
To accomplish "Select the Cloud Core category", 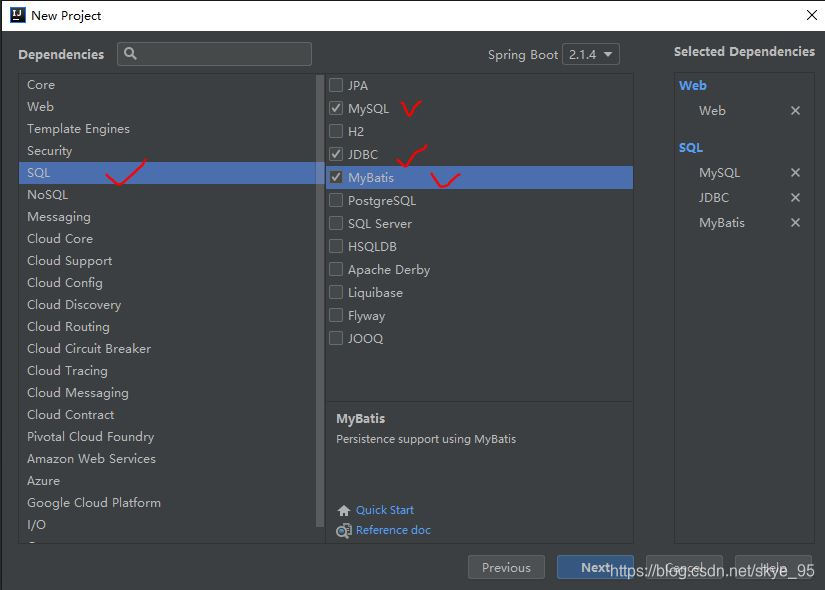I will click(167, 239).
